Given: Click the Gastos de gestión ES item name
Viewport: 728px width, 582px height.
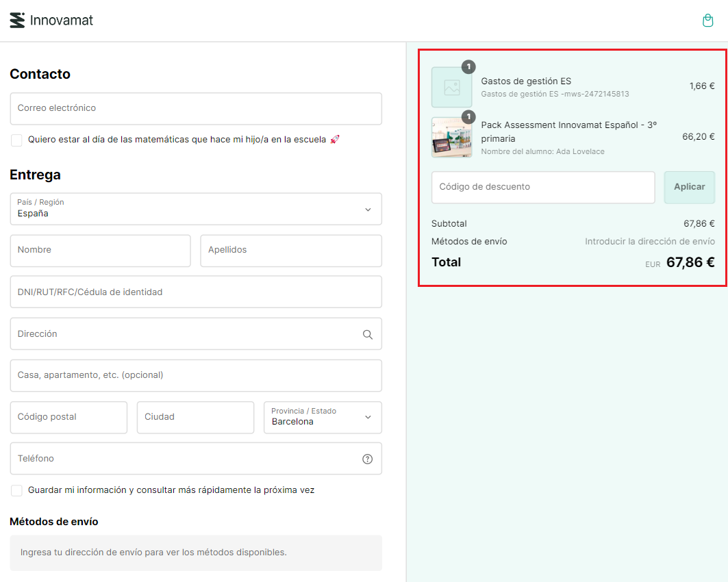Looking at the screenshot, I should pyautogui.click(x=526, y=81).
